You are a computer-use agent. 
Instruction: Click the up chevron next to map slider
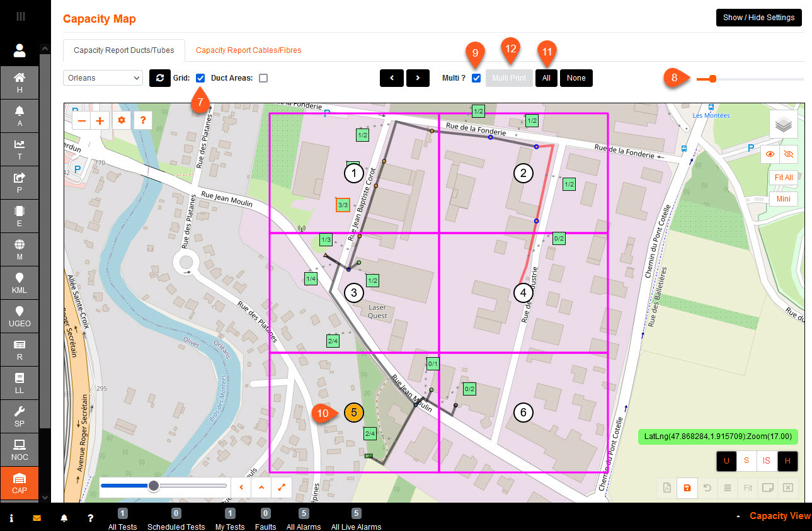tap(261, 486)
